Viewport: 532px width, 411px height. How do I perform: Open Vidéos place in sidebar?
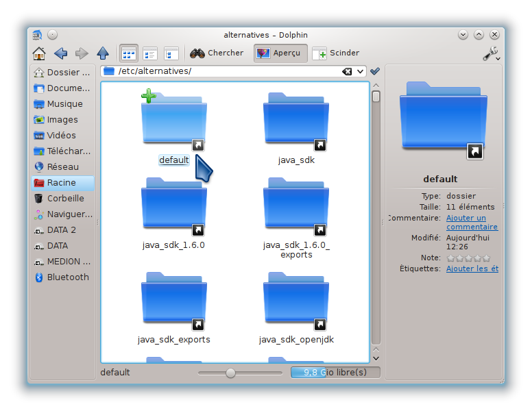click(x=62, y=136)
